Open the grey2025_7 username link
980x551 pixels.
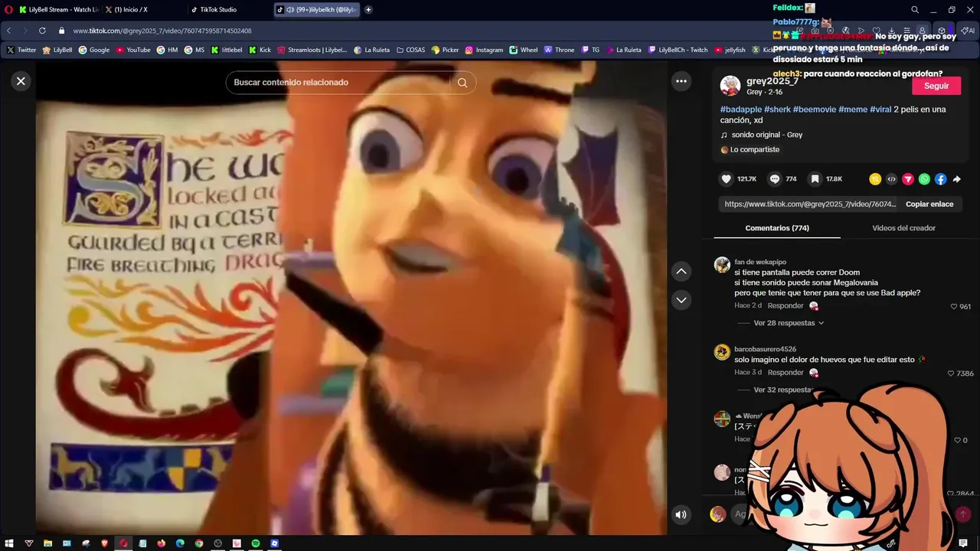[773, 81]
